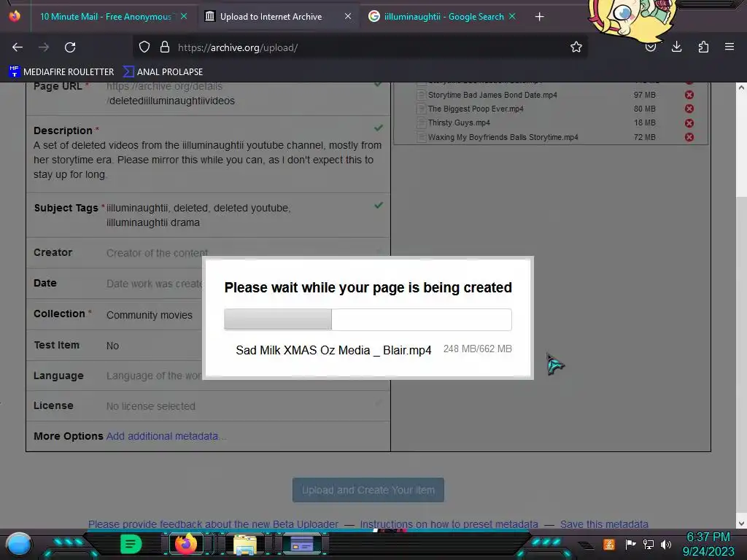Click the scrollbar up arrow

[741, 87]
